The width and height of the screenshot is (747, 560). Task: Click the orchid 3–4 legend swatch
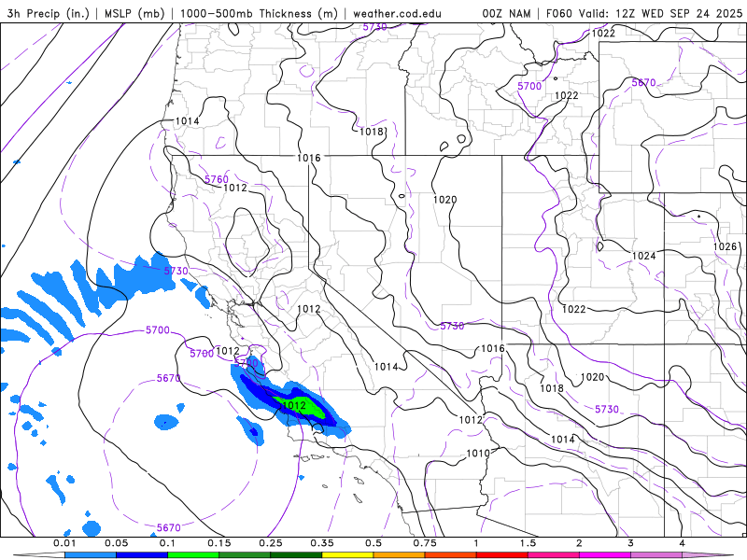click(656, 555)
